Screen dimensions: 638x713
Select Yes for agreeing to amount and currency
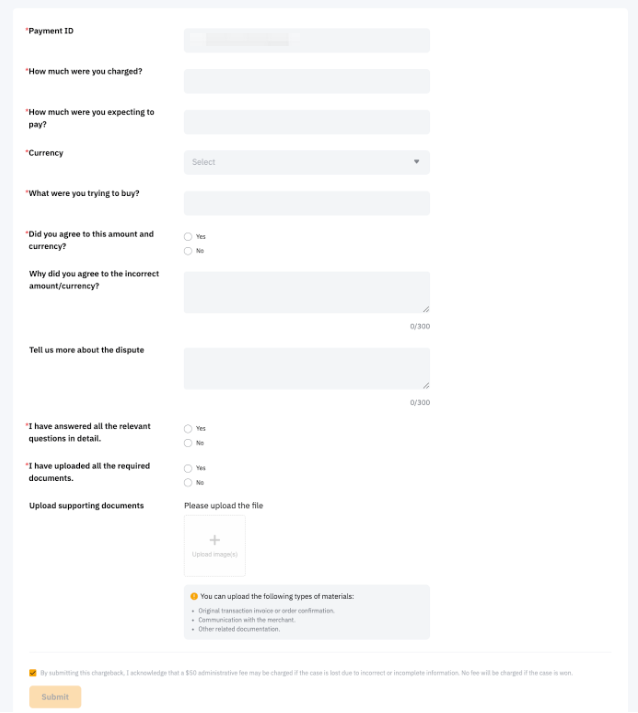tap(188, 237)
